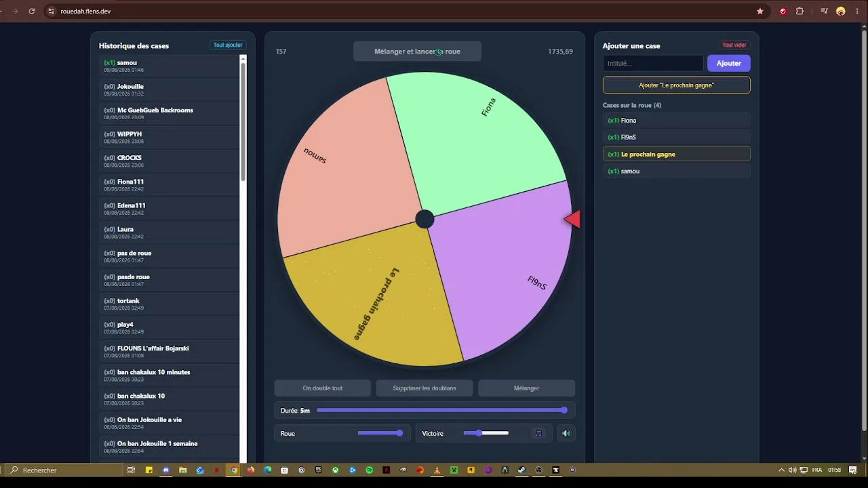This screenshot has width=868, height=488.
Task: Open Steam from the taskbar
Action: pos(522,470)
